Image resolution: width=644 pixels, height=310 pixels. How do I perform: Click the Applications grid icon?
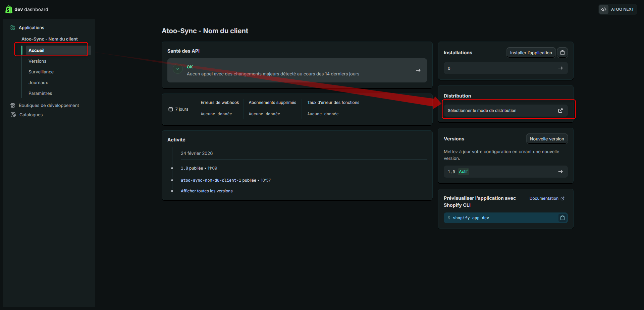click(13, 27)
